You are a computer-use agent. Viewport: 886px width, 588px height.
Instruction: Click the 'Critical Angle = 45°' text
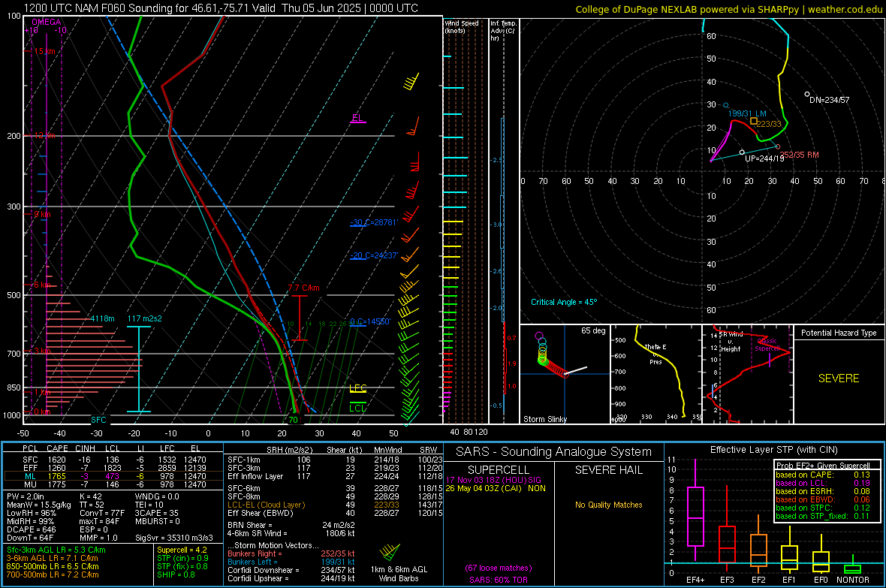pyautogui.click(x=564, y=303)
